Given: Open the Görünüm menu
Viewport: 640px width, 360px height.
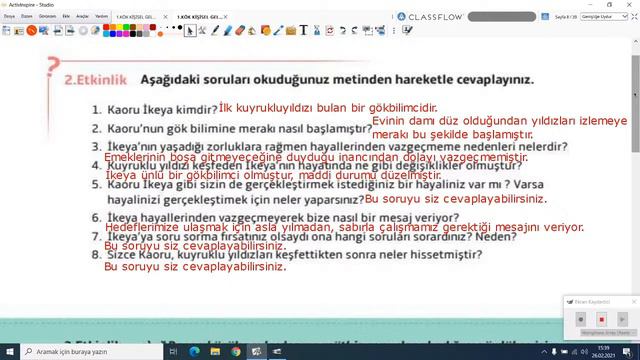Looking at the screenshot, I should (47, 16).
